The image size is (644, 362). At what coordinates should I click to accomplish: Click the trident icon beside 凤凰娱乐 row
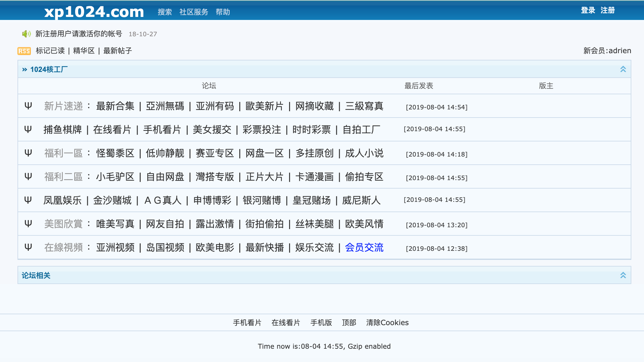point(28,200)
